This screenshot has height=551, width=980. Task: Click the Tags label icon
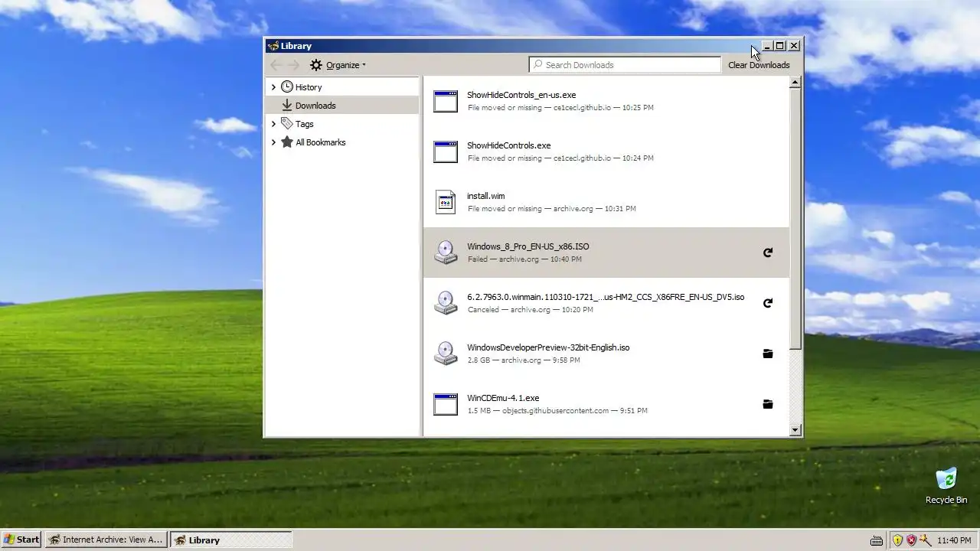coord(287,124)
